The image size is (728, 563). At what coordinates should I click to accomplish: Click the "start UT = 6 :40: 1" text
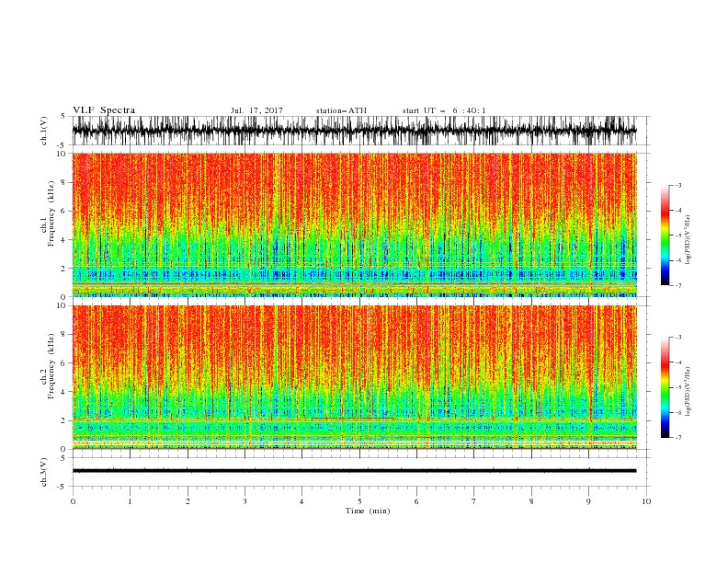(x=444, y=110)
